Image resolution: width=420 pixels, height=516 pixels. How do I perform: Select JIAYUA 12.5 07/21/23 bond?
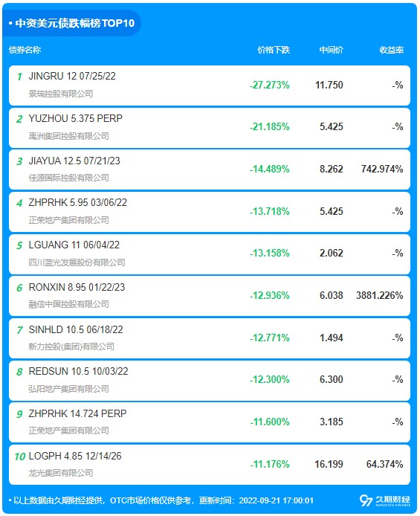pos(210,170)
